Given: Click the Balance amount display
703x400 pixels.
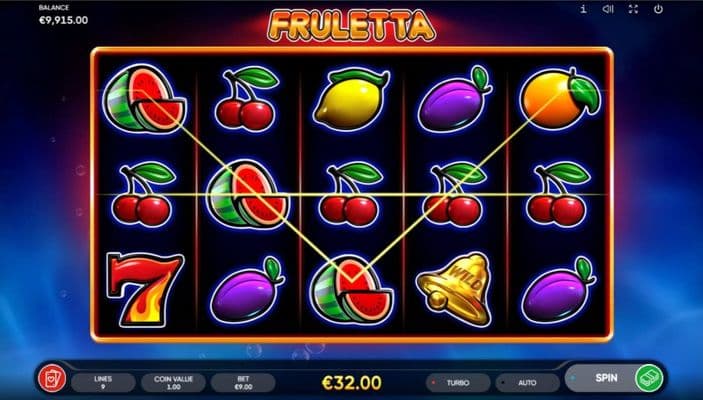Looking at the screenshot, I should click(63, 20).
